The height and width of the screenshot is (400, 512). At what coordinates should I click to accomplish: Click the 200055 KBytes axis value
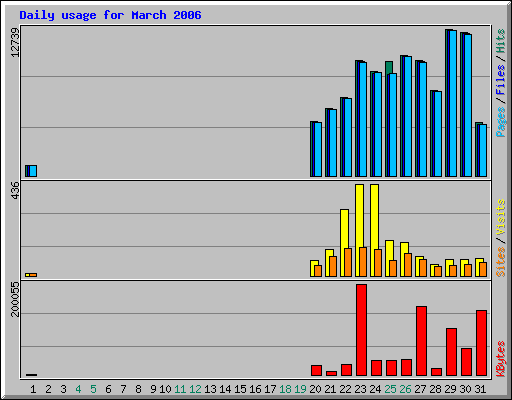pyautogui.click(x=15, y=299)
